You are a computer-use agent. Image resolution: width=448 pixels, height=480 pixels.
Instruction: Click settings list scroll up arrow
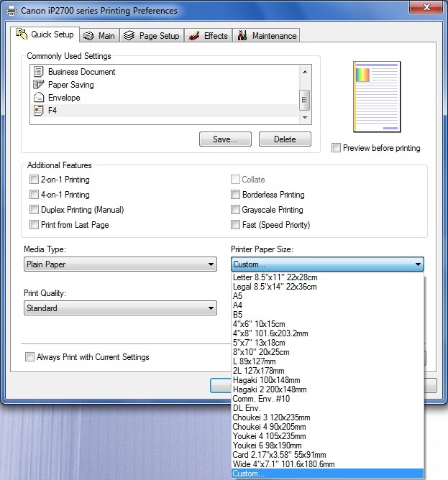305,72
